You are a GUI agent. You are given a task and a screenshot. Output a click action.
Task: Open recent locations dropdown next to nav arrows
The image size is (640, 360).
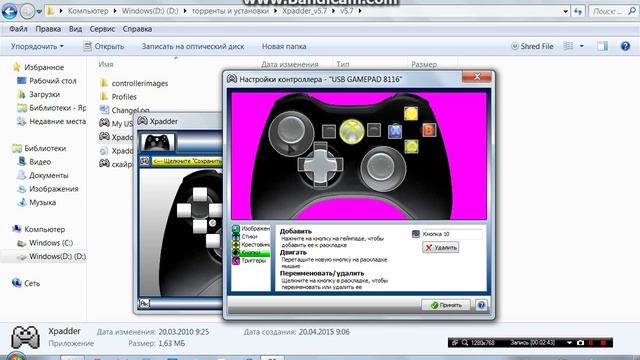tap(39, 11)
